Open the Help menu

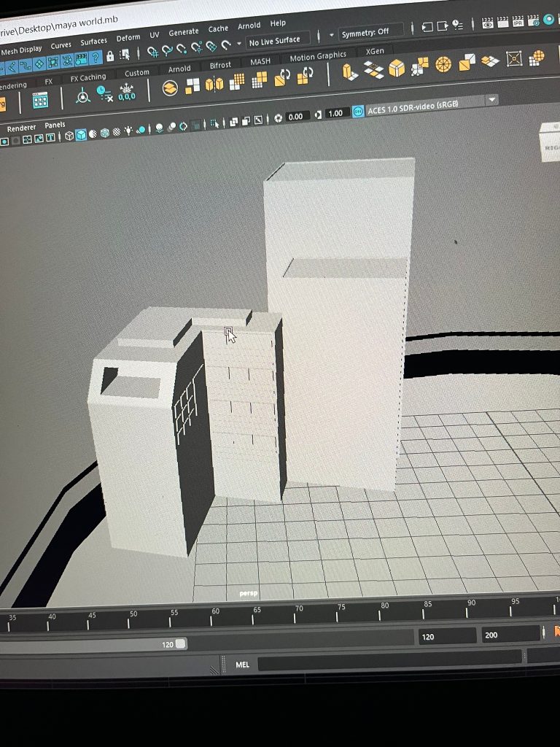point(278,23)
